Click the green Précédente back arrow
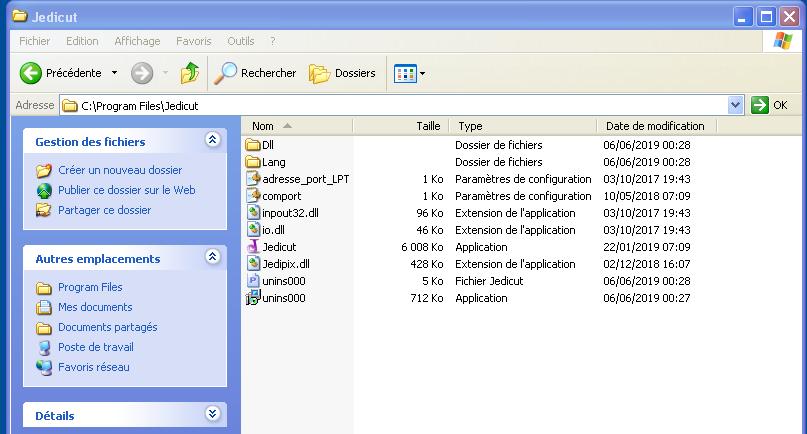The width and height of the screenshot is (807, 434). [31, 73]
